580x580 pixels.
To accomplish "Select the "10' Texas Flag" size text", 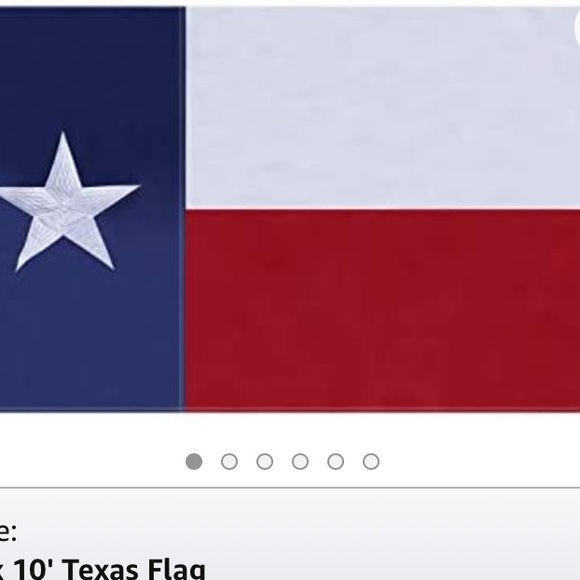I will [x=109, y=570].
